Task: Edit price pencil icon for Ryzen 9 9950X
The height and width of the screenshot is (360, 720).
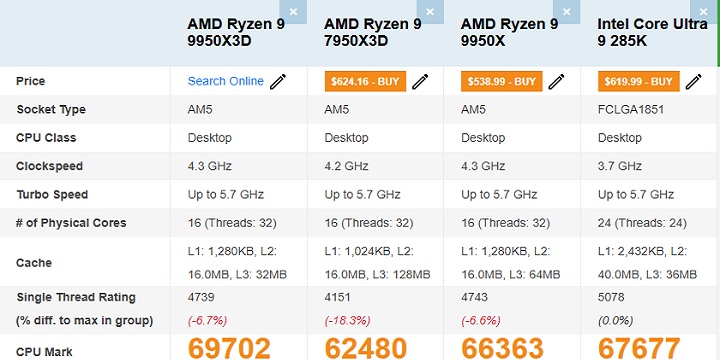Action: coord(557,81)
